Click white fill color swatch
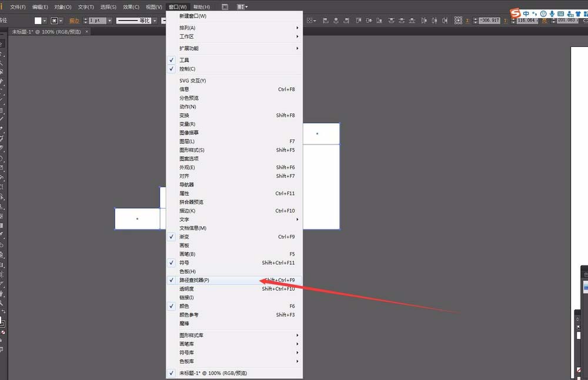The image size is (588, 380). point(38,21)
